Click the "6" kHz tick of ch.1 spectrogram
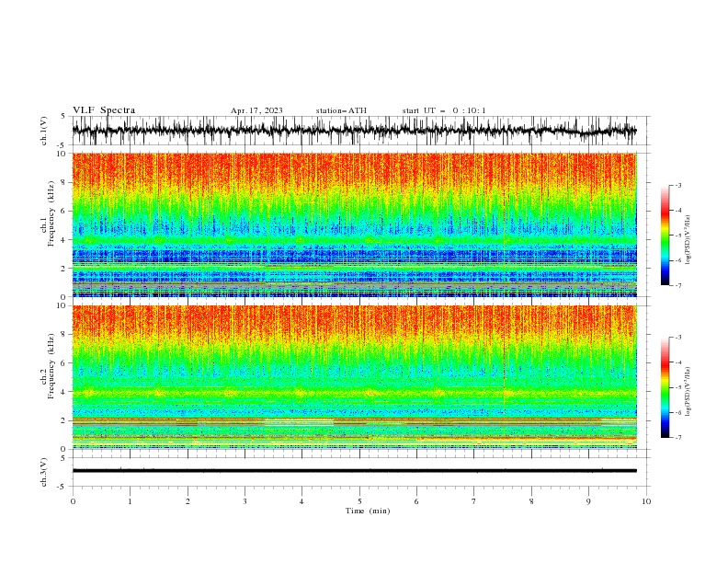Image resolution: width=728 pixels, height=563 pixels. pos(65,211)
